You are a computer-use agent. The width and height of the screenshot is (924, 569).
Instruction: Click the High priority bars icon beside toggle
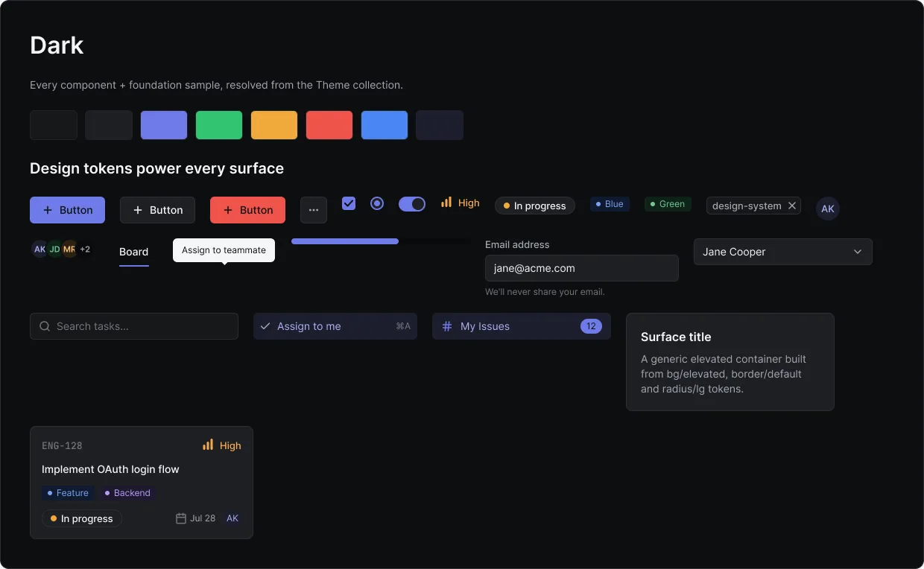(446, 202)
